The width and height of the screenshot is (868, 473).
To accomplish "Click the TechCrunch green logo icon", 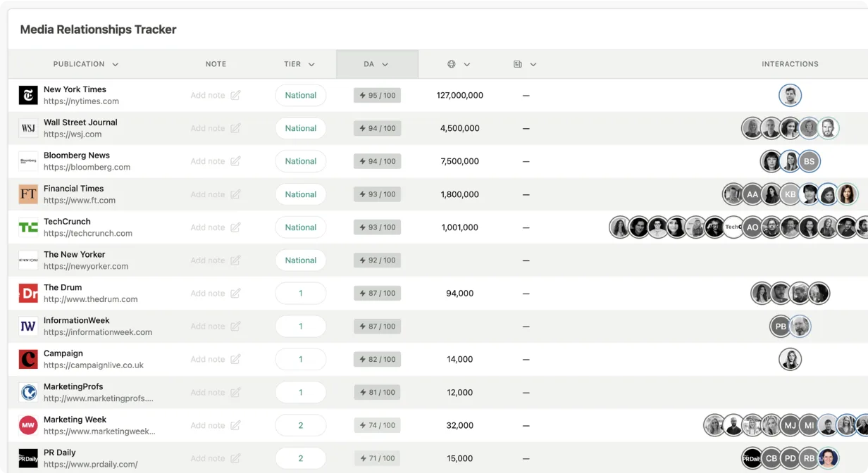I will point(28,227).
